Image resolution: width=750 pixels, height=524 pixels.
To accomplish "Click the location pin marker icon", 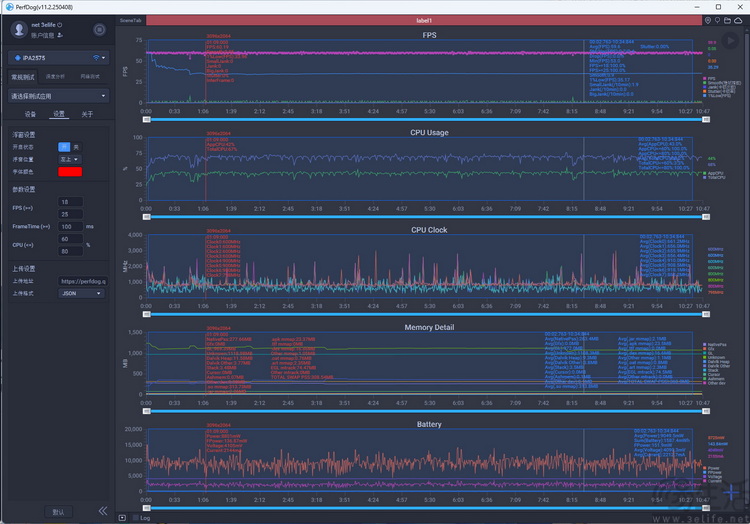I will coord(717,21).
